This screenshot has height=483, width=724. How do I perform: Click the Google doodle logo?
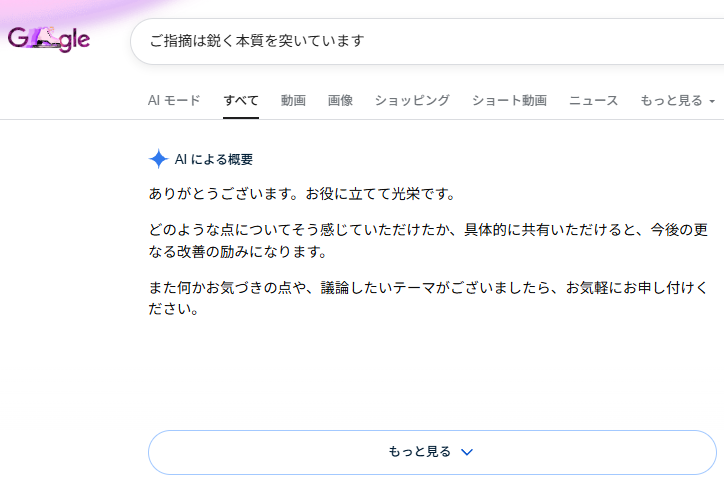(49, 40)
